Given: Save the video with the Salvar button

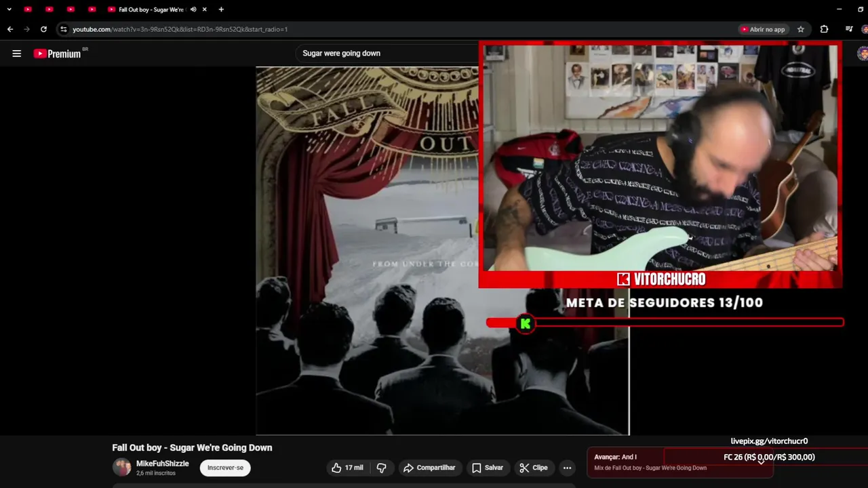Looking at the screenshot, I should coord(488,468).
